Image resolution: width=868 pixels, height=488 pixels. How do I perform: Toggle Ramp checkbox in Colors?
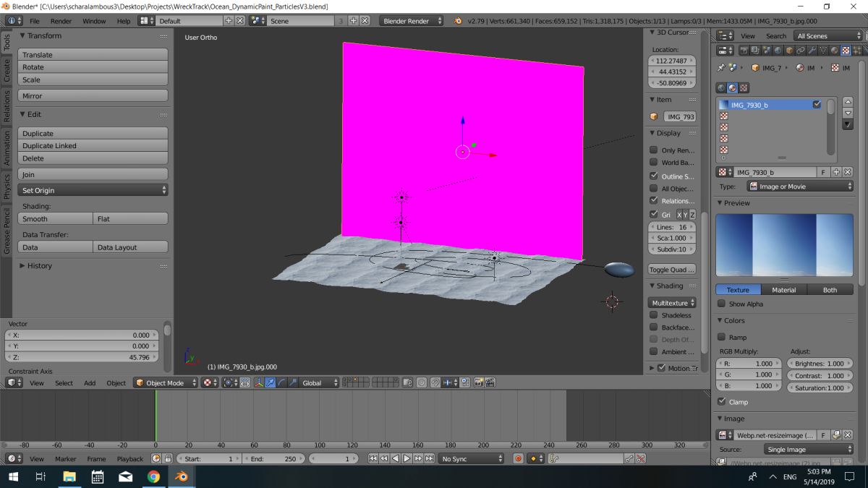click(721, 337)
